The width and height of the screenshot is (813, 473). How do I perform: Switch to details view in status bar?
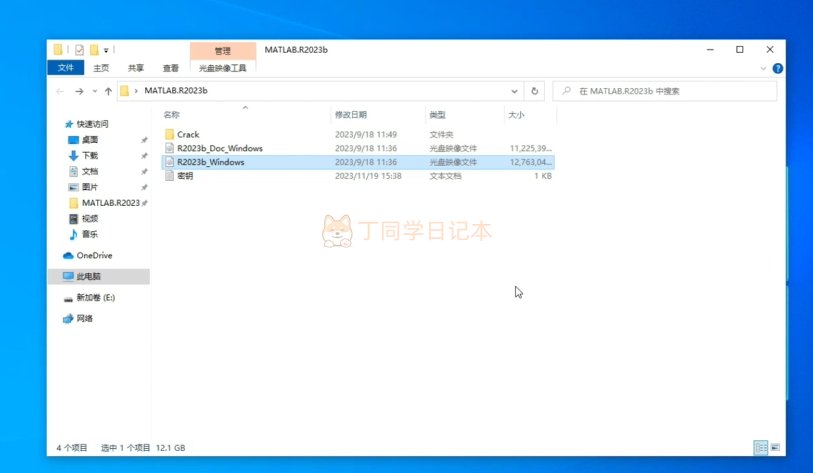761,447
